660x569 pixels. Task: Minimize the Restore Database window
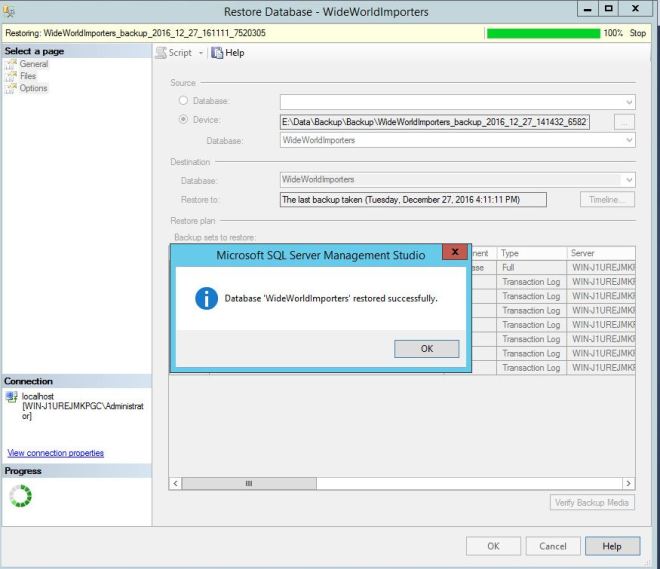[588, 9]
